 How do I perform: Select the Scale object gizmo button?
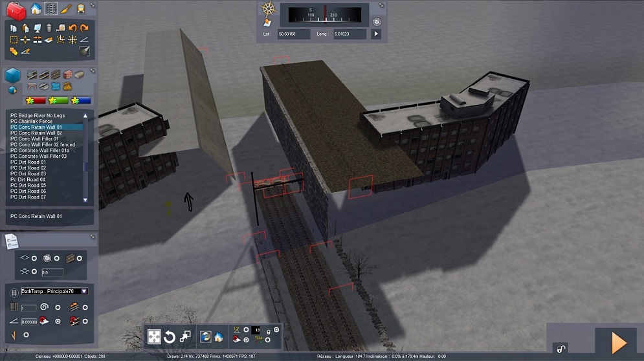pyautogui.click(x=185, y=337)
